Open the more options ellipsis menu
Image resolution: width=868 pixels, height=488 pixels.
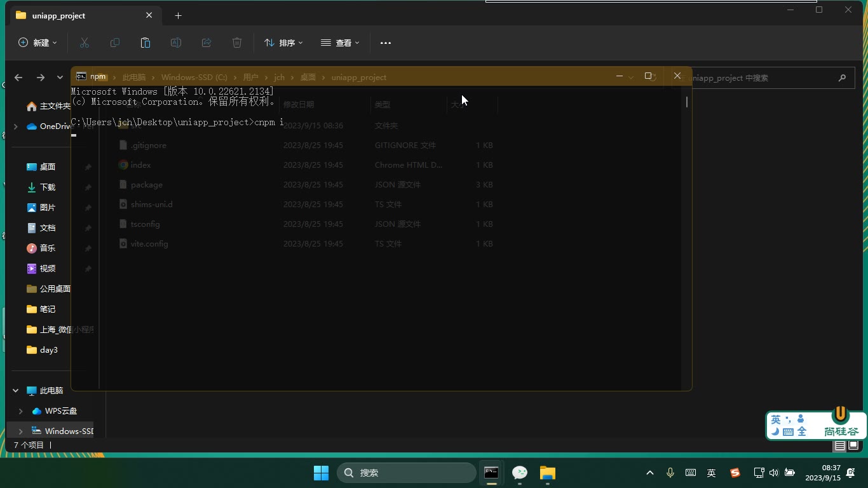tap(386, 43)
